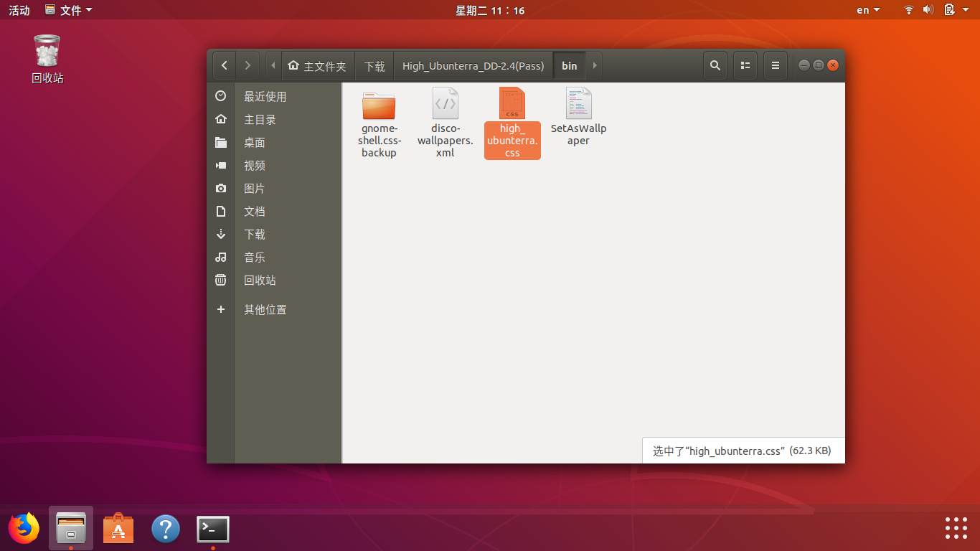Open the hamburger menu in the titlebar
980x551 pixels.
click(x=775, y=65)
